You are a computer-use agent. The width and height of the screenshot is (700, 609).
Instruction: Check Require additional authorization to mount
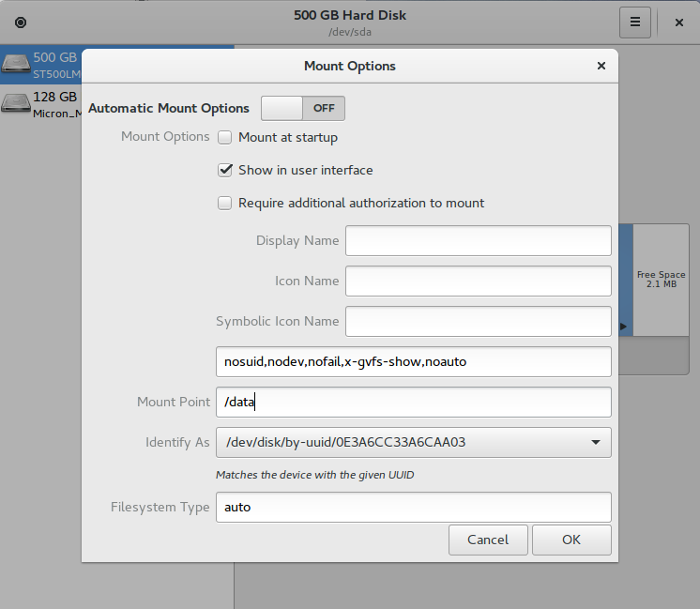[x=224, y=203]
